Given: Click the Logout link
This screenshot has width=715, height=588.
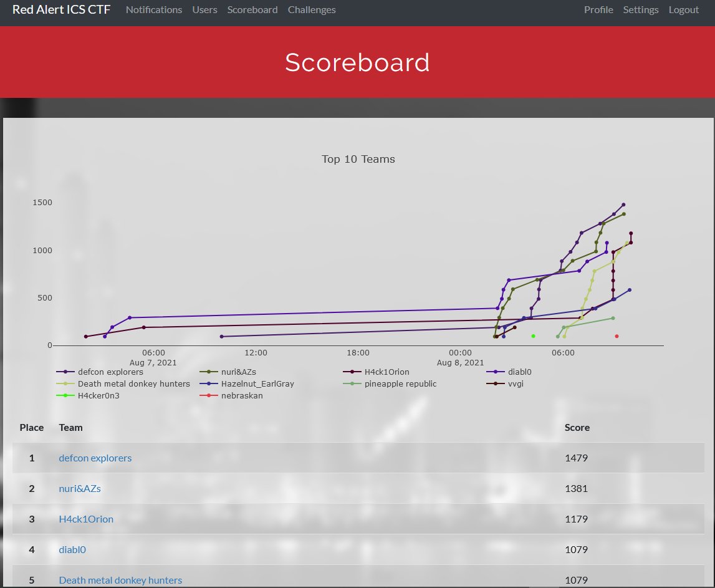Looking at the screenshot, I should (684, 9).
